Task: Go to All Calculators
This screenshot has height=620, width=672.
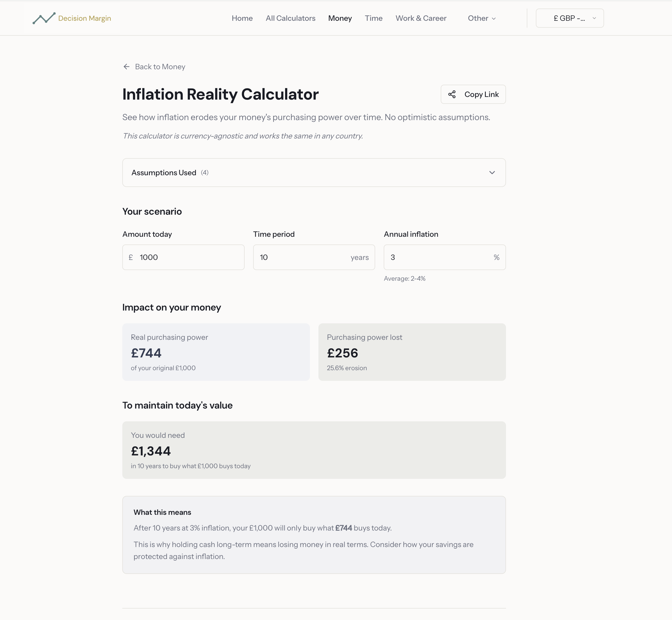Action: click(290, 18)
